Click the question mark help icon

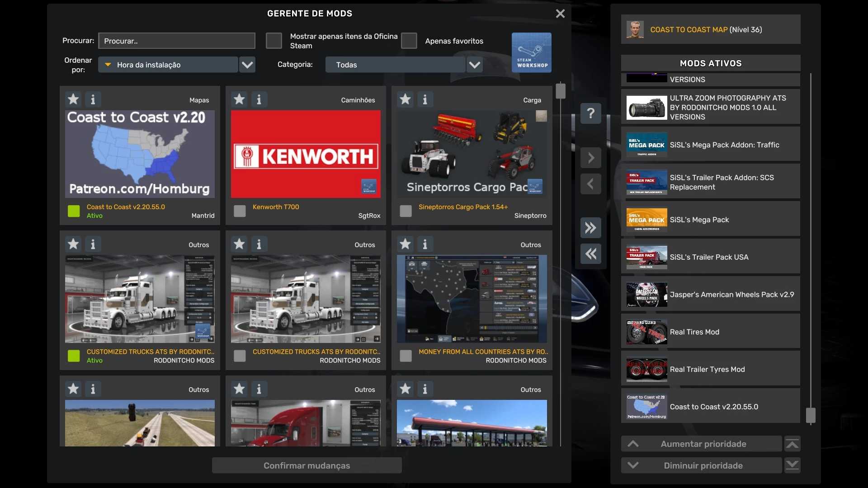tap(590, 113)
